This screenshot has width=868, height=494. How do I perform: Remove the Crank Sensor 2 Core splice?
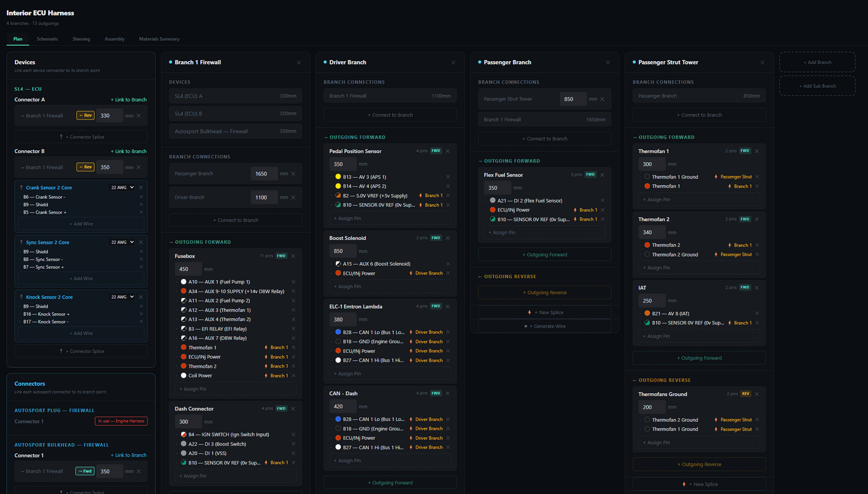click(141, 188)
